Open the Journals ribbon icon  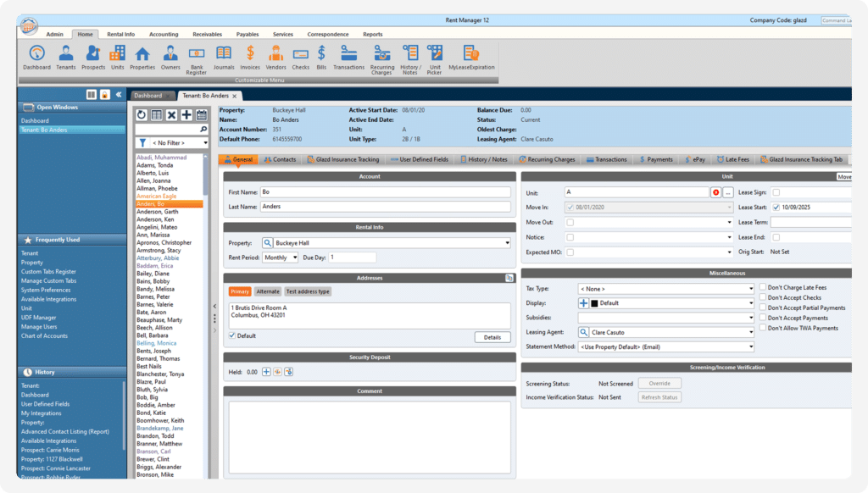point(224,58)
